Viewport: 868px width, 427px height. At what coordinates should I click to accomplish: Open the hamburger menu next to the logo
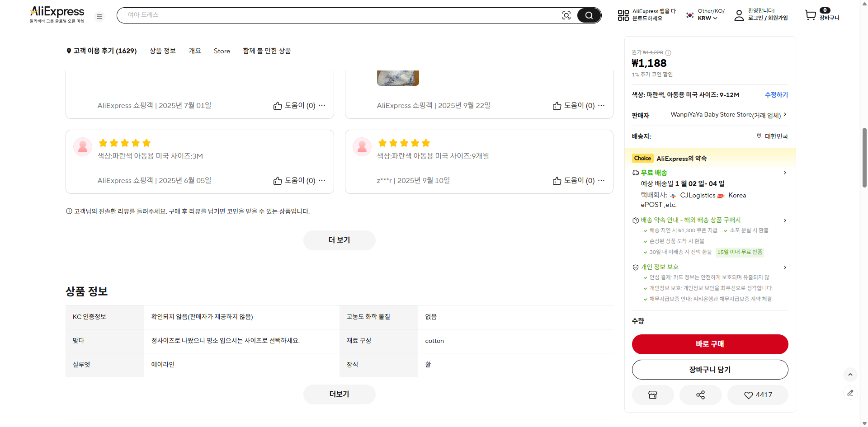click(x=99, y=16)
